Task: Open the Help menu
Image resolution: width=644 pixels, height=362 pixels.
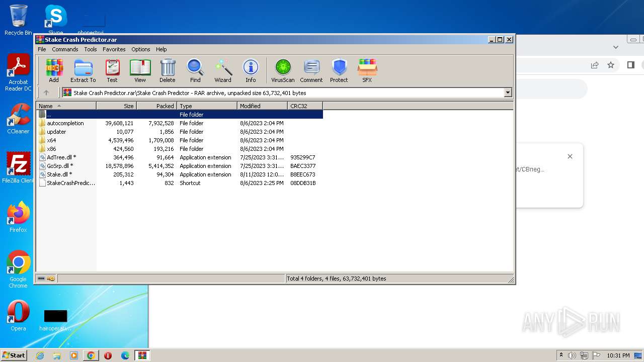Action: tap(162, 49)
